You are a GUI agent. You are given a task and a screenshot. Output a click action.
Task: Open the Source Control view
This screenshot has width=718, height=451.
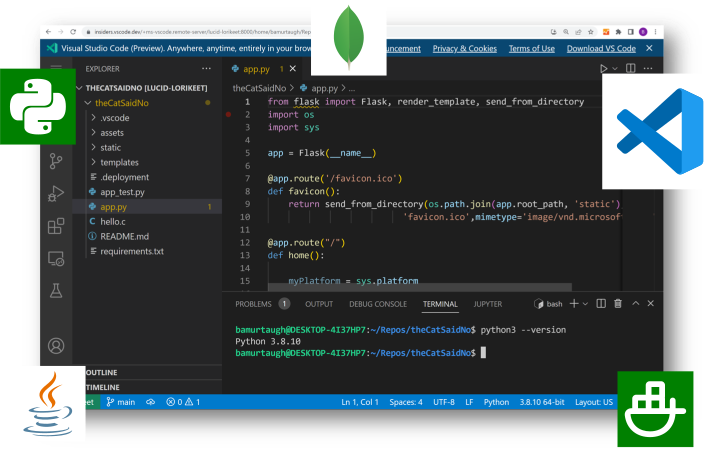click(56, 160)
